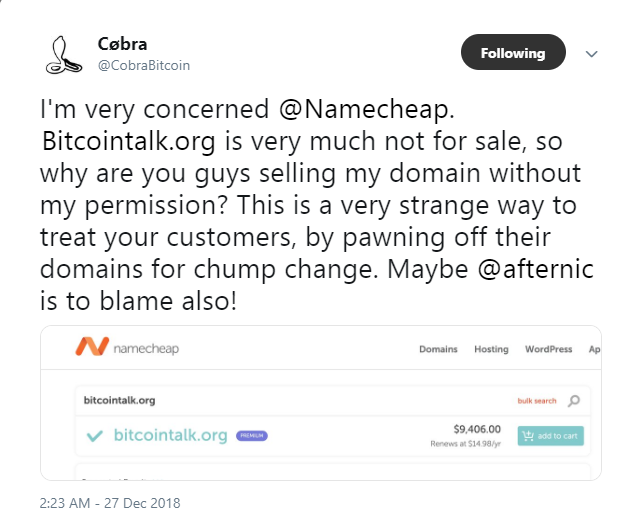
Task: Toggle the Following button
Action: coord(513,52)
